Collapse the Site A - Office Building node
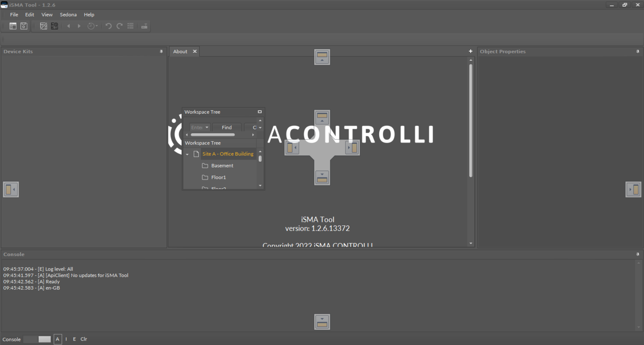 187,154
